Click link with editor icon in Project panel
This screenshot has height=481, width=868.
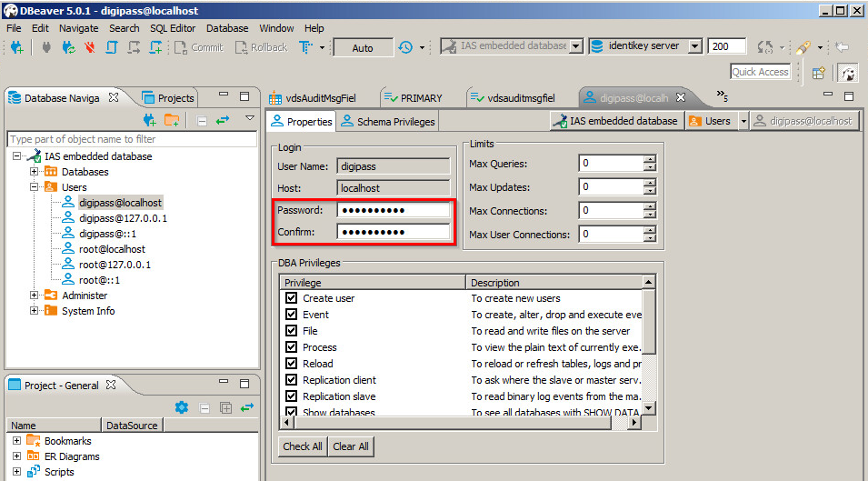(247, 407)
